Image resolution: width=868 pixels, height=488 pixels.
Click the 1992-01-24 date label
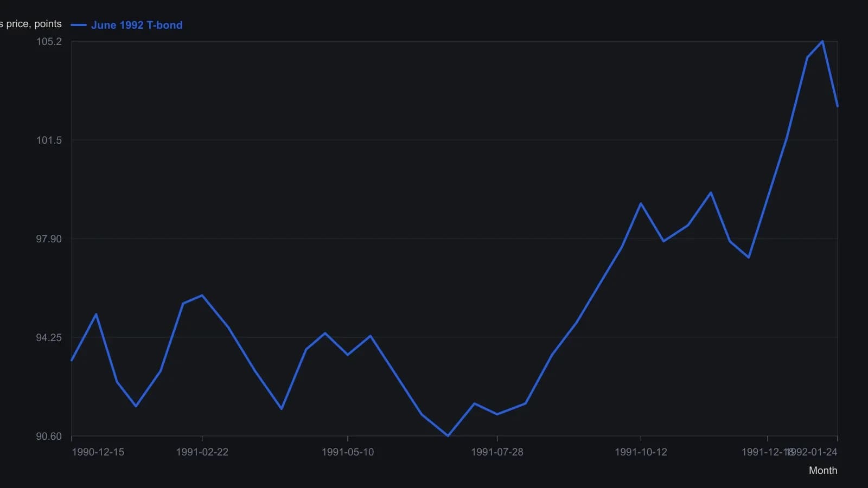(x=813, y=452)
